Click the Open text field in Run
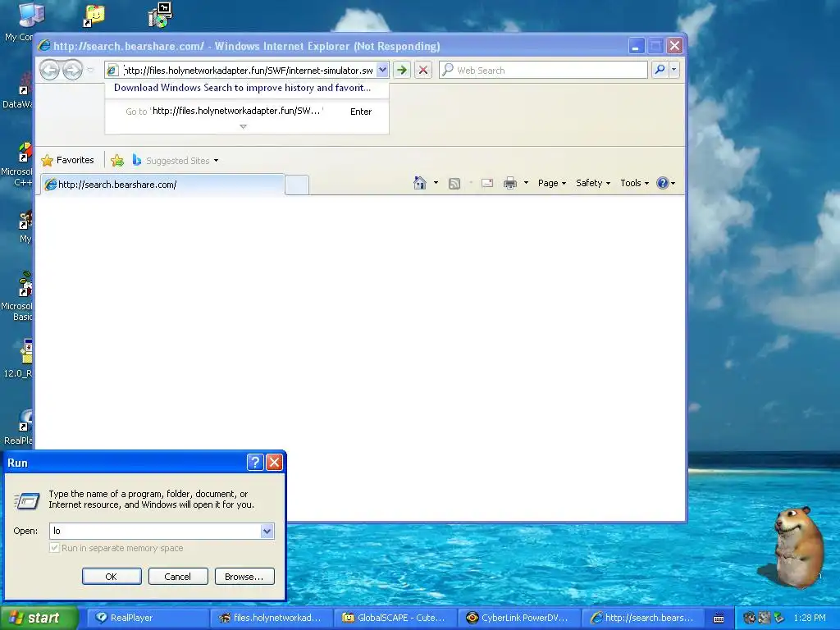This screenshot has width=840, height=630. 155,531
